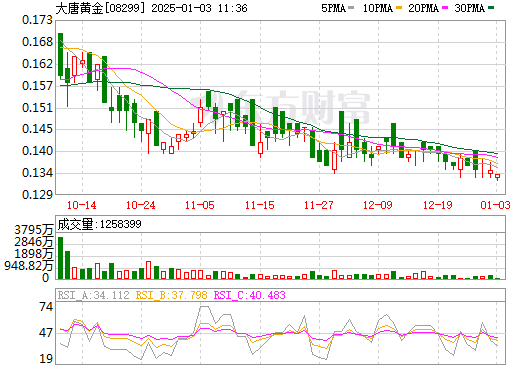
Task: Click the tallest green volume bar
Action: (x=60, y=258)
